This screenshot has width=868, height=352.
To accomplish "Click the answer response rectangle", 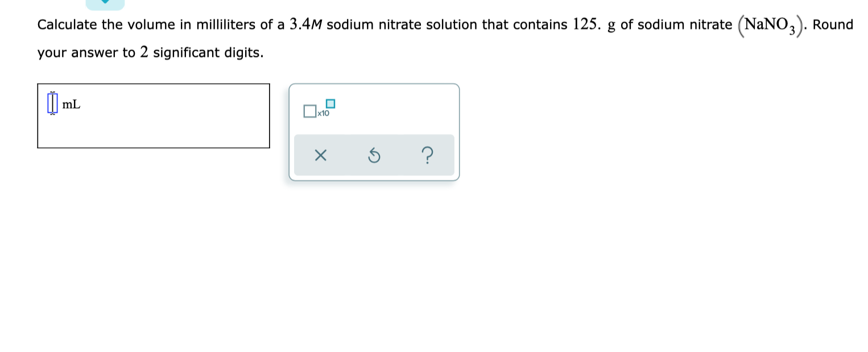I will (x=154, y=116).
